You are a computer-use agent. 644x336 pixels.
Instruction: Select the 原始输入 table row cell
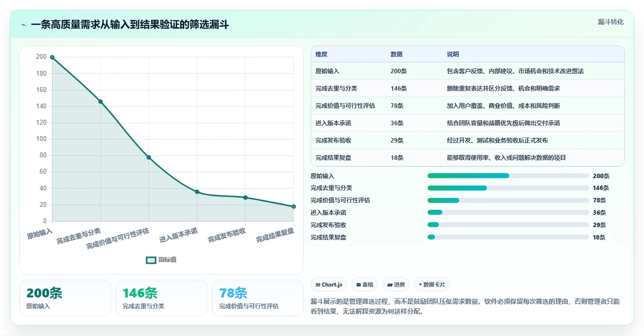[349, 71]
